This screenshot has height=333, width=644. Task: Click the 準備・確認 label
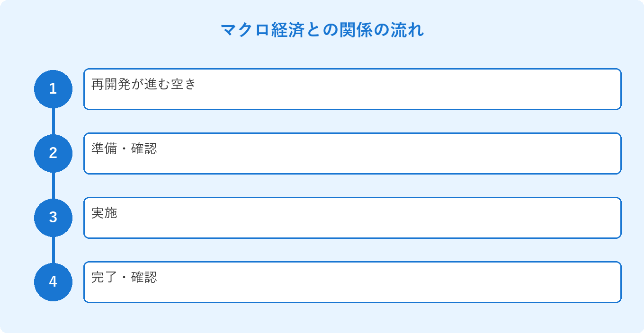(x=124, y=149)
